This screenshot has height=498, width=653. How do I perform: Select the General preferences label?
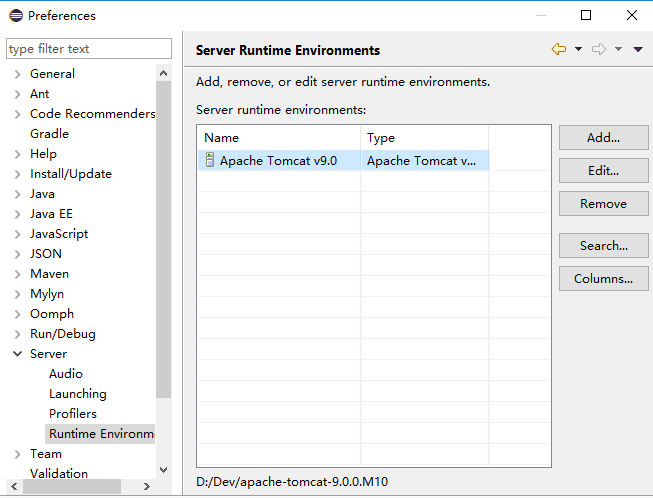(52, 74)
